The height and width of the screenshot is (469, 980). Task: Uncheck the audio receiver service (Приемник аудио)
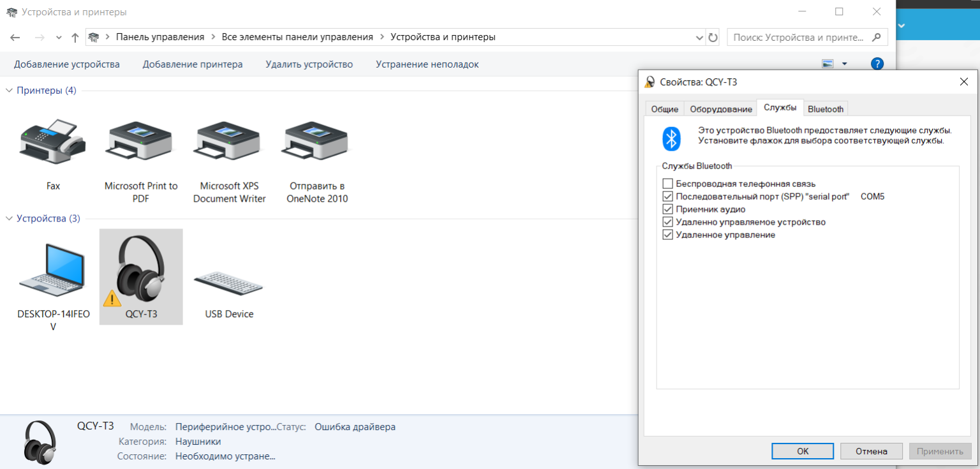pos(668,209)
